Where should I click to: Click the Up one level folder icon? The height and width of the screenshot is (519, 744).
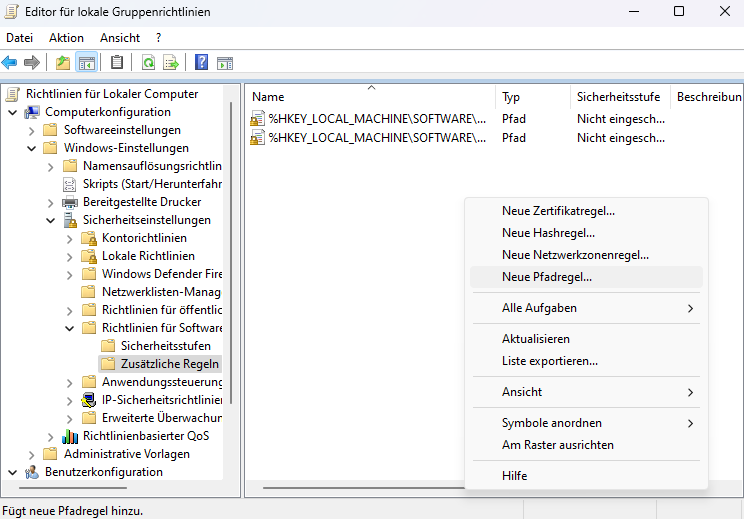tap(64, 62)
